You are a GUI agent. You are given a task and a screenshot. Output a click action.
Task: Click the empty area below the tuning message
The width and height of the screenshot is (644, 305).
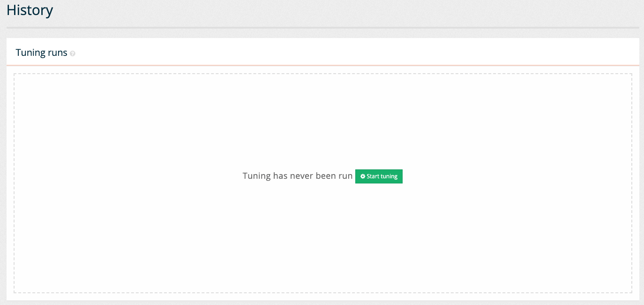pyautogui.click(x=323, y=235)
